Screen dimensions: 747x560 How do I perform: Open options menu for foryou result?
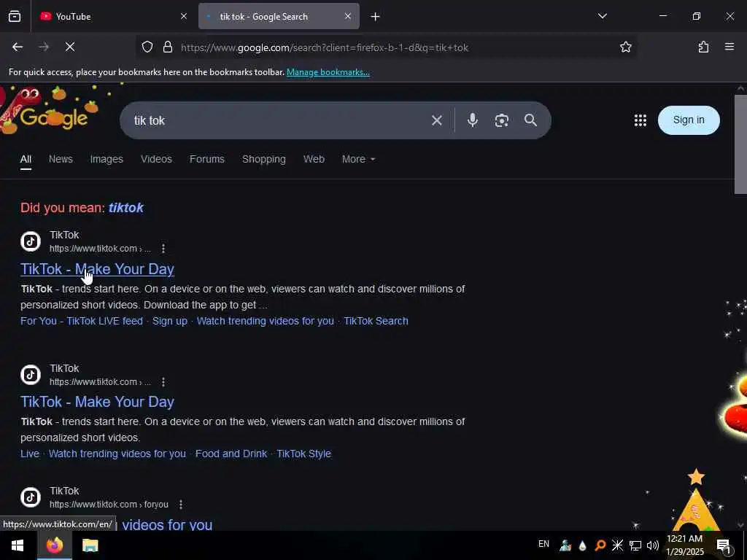click(x=181, y=505)
